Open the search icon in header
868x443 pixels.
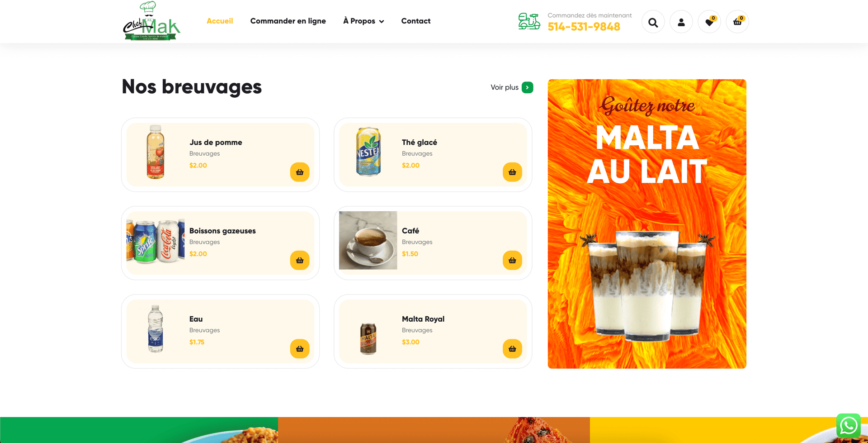click(x=653, y=22)
